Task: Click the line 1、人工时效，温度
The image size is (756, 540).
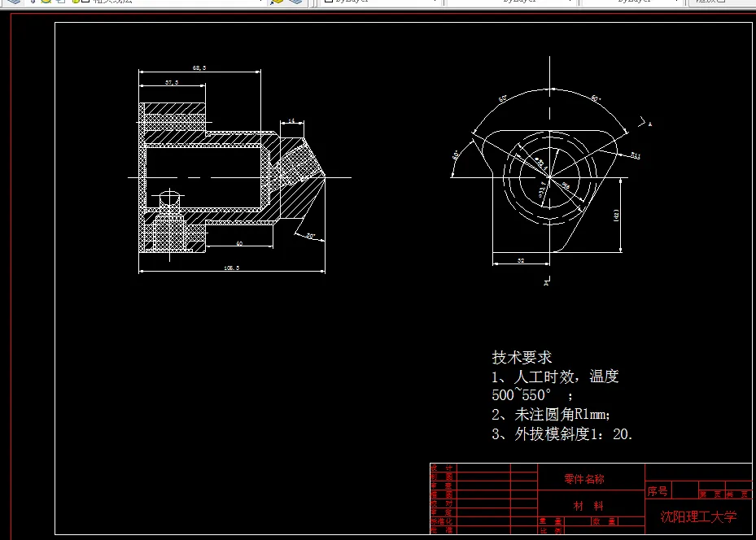Action: click(555, 377)
